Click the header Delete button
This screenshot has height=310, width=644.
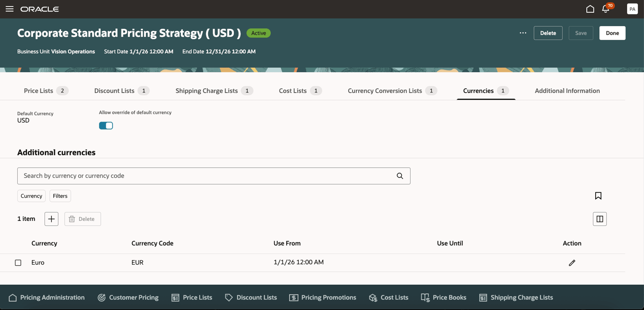(548, 33)
